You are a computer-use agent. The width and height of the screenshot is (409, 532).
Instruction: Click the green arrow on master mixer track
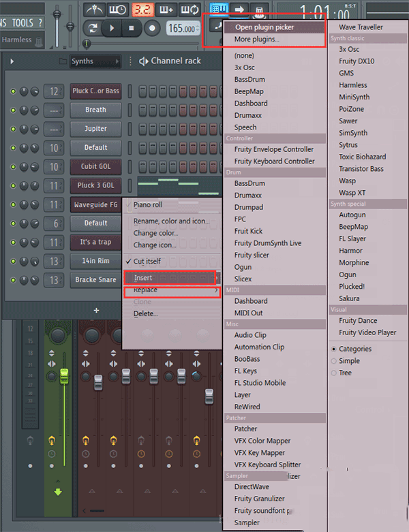coord(58,491)
